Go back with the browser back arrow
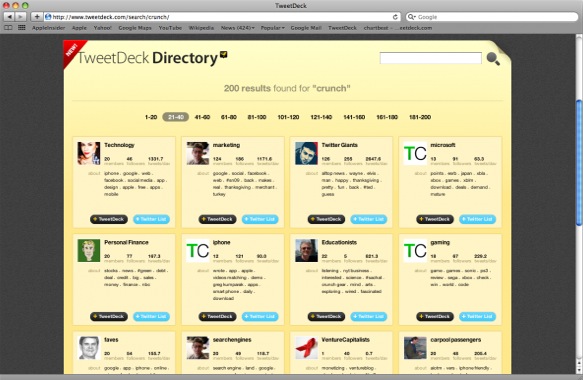This screenshot has width=583, height=380. 9,17
